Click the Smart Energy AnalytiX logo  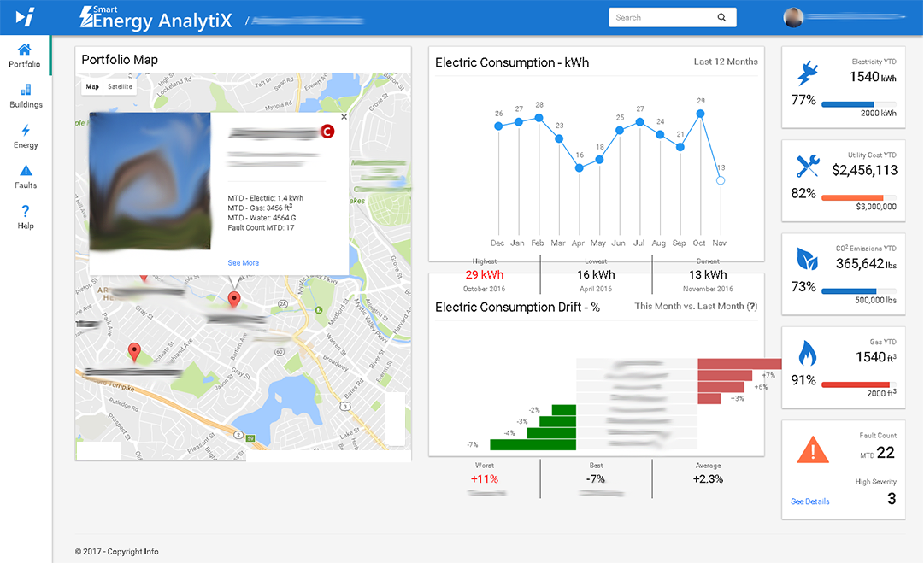pos(156,18)
